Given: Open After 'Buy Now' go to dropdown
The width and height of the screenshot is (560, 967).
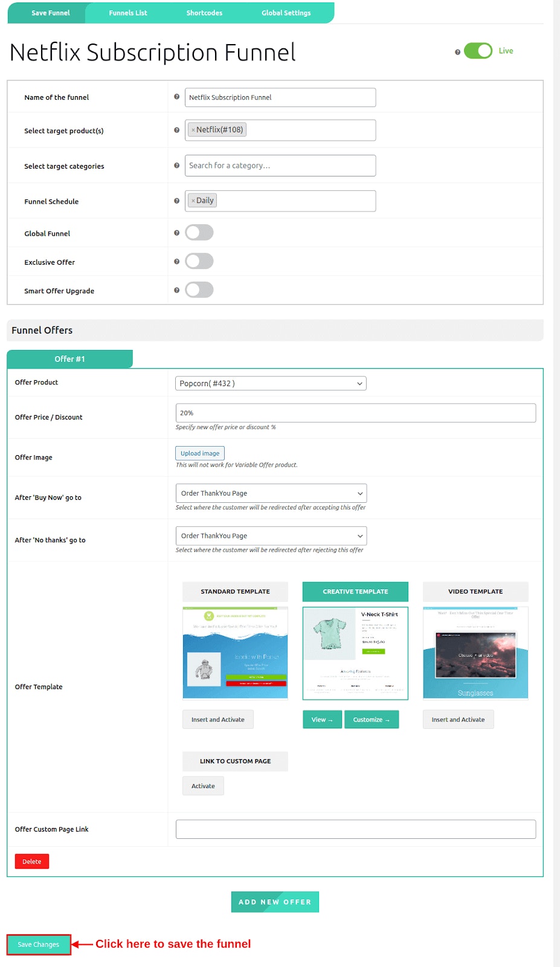Looking at the screenshot, I should [271, 493].
